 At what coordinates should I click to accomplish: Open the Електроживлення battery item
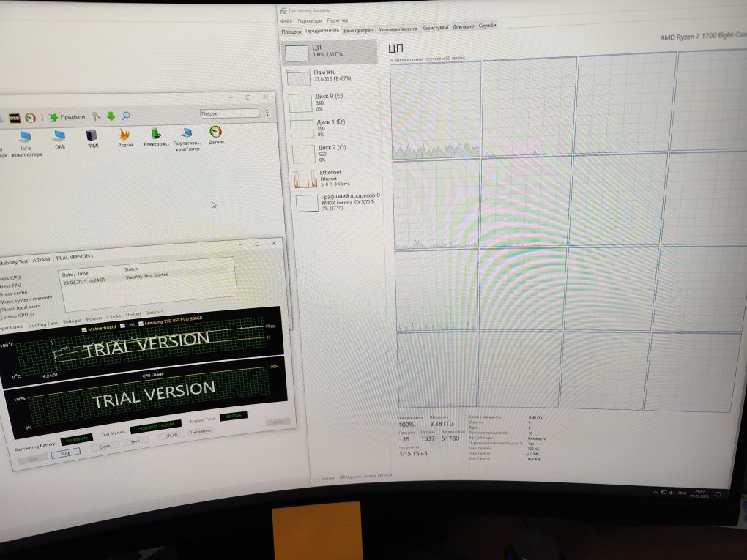[156, 137]
